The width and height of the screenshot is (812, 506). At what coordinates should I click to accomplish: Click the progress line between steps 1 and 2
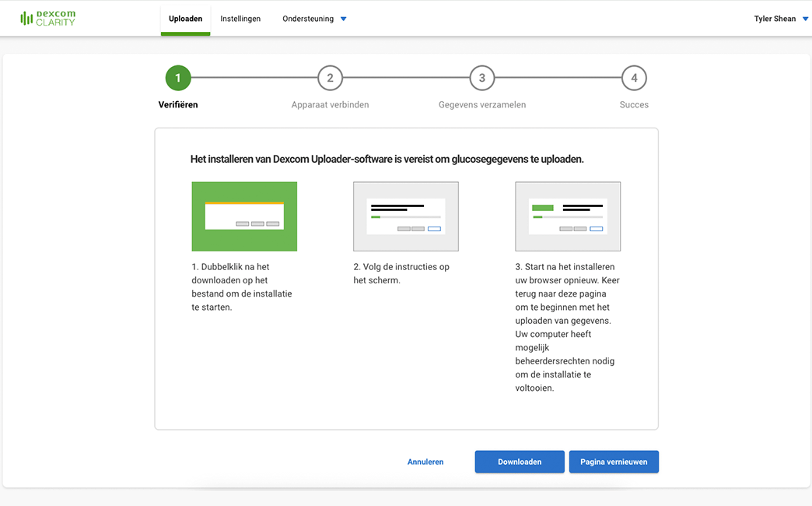pyautogui.click(x=254, y=78)
